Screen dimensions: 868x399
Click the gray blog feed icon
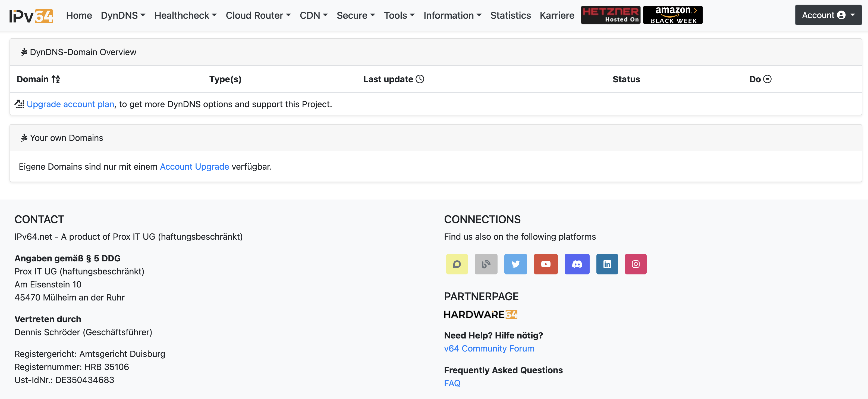click(x=486, y=264)
